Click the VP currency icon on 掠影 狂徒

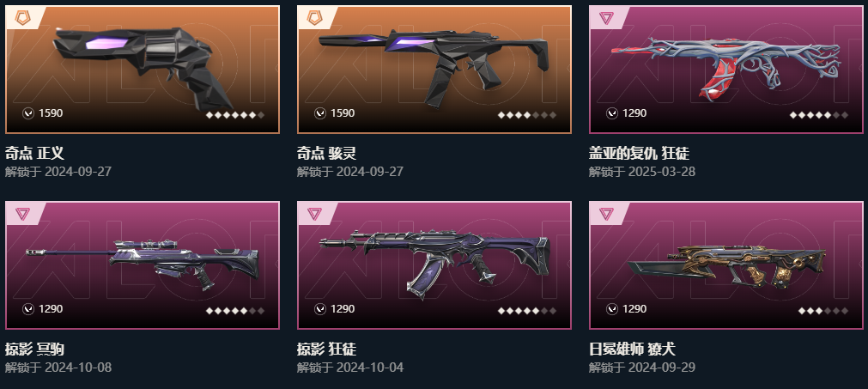(x=320, y=309)
